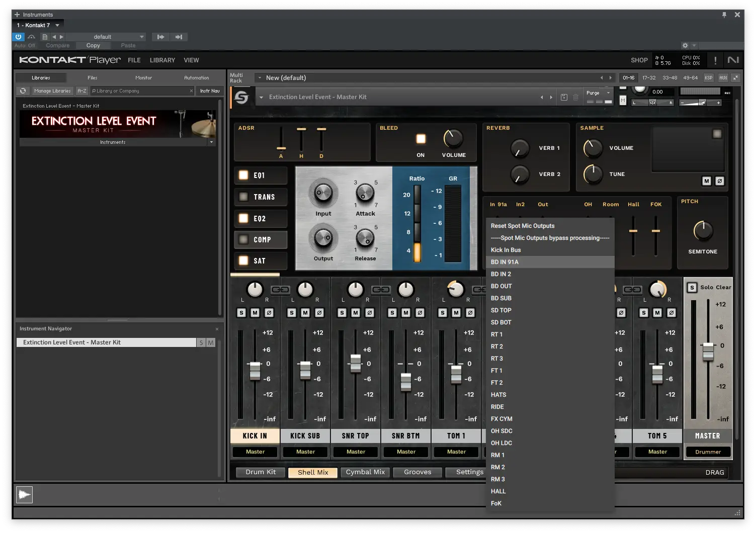Click the minimize rack view arrows icon
756x533 pixels.
735,78
